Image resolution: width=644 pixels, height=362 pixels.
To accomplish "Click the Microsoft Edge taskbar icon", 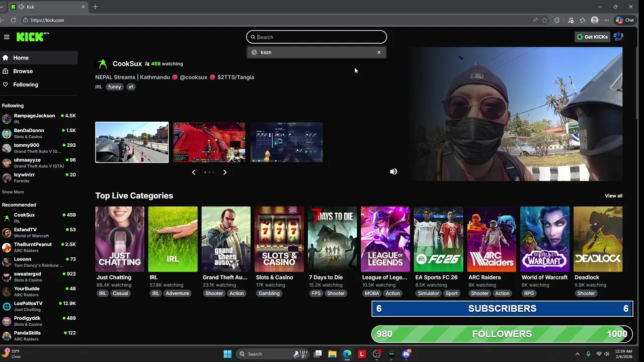I will tap(347, 354).
